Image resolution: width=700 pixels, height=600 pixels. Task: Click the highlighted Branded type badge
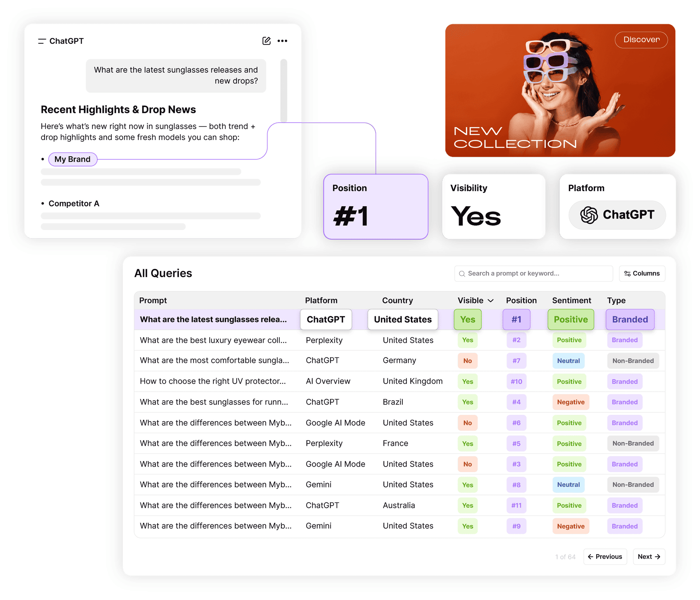click(630, 319)
